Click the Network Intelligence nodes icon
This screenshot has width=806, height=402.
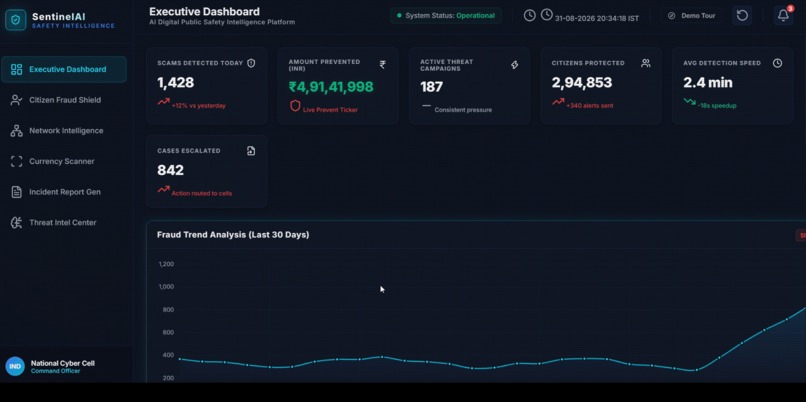pos(16,131)
